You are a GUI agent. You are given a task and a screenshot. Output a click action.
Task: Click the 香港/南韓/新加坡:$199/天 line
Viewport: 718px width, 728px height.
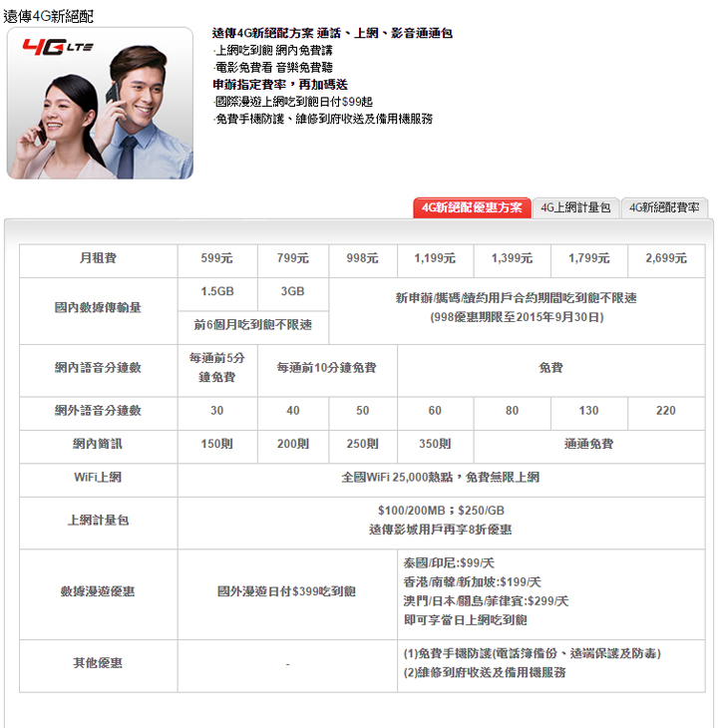(x=472, y=582)
